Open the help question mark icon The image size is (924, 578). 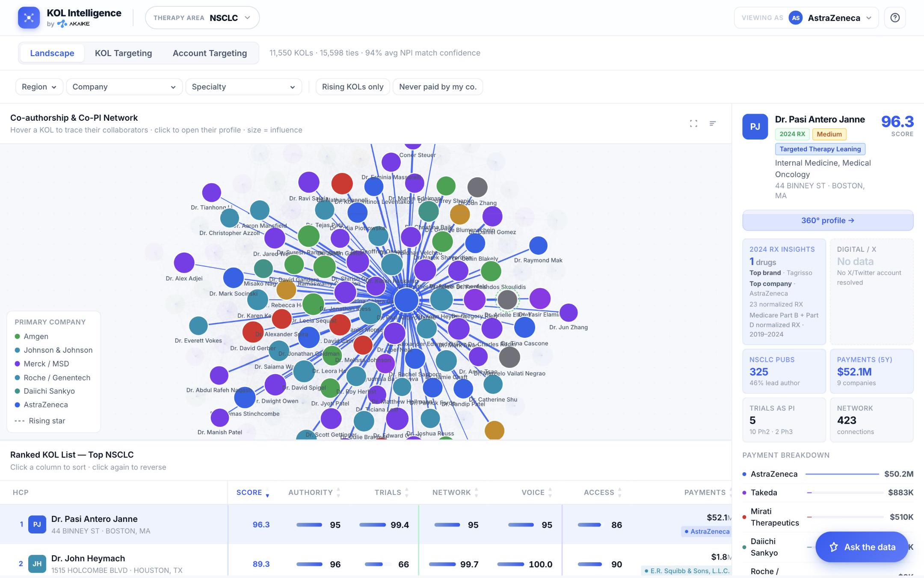tap(895, 18)
